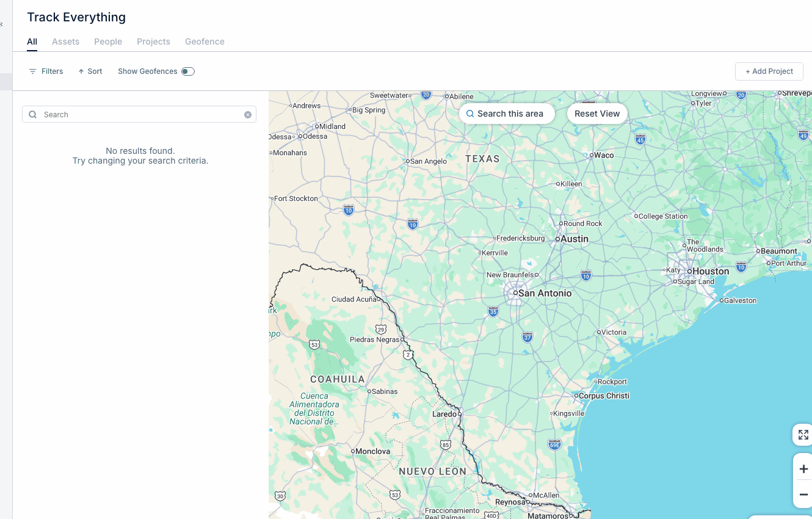The width and height of the screenshot is (812, 519).
Task: Click the Sort arrow icon
Action: tap(81, 71)
